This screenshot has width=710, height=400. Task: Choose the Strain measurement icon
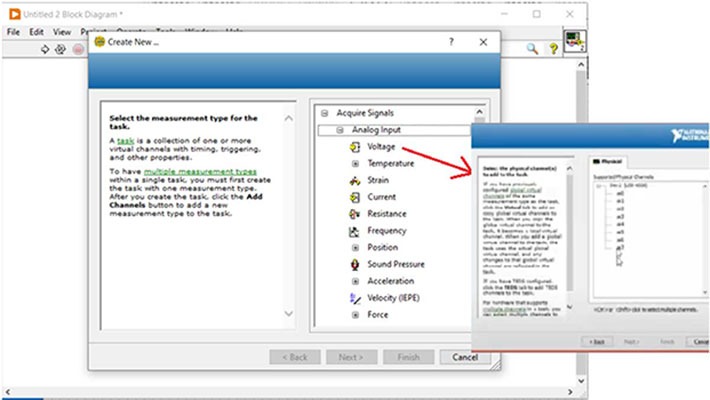355,180
